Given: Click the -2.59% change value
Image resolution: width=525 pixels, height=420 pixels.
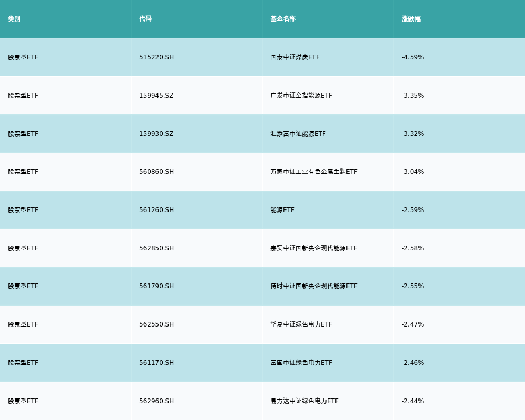Looking at the screenshot, I should coord(413,210).
